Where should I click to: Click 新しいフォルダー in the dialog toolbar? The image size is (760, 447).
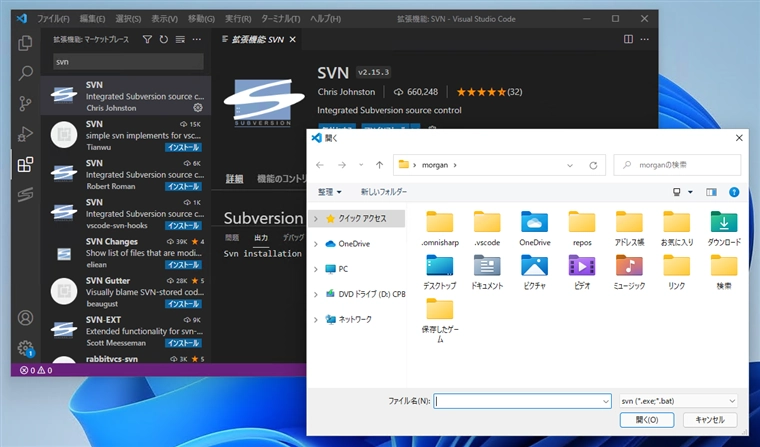[383, 192]
